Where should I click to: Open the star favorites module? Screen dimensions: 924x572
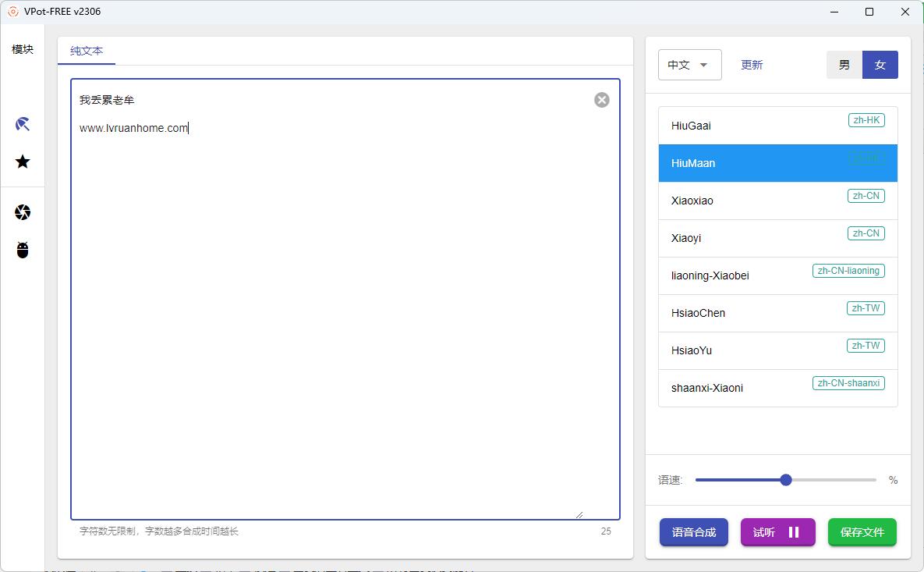[x=23, y=162]
